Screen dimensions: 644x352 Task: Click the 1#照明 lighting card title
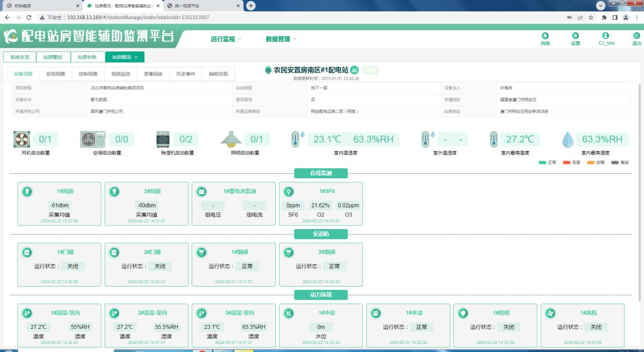click(x=501, y=313)
